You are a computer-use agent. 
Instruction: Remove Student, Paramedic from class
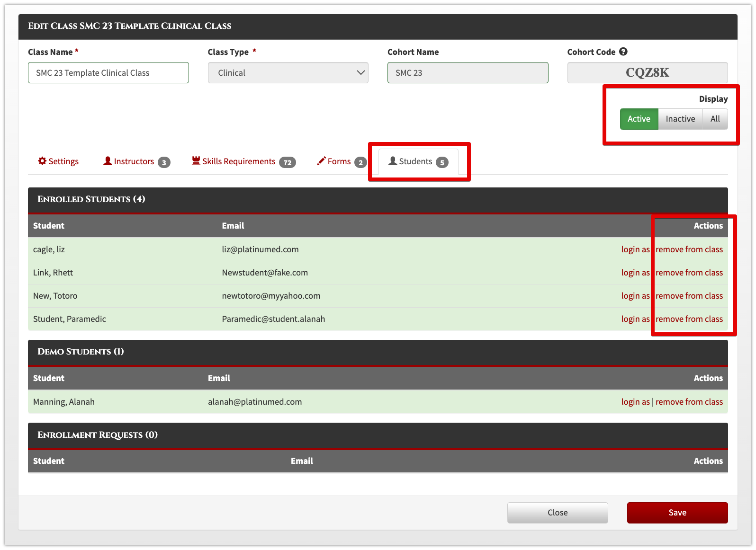click(689, 319)
